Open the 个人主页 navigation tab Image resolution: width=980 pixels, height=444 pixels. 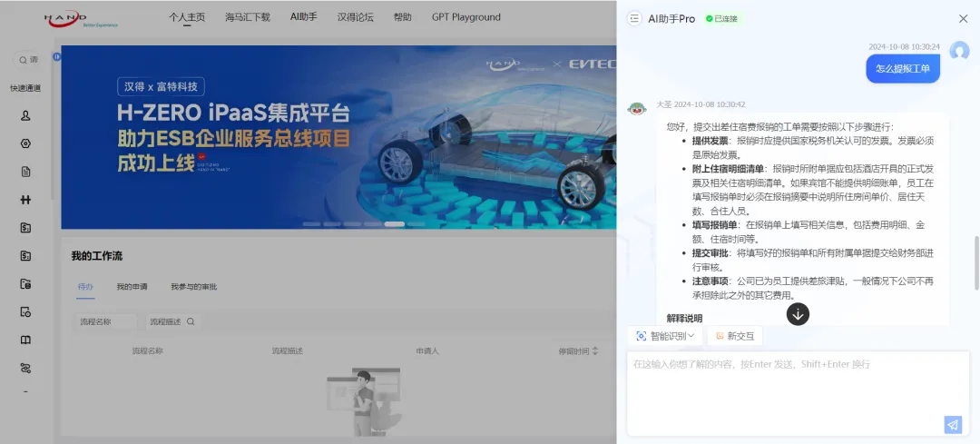[x=187, y=17]
